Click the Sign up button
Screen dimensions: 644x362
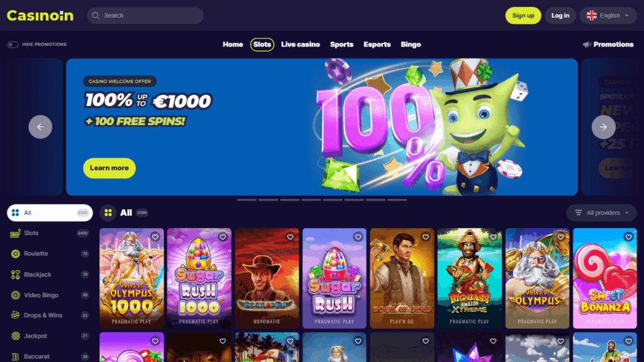click(x=523, y=16)
